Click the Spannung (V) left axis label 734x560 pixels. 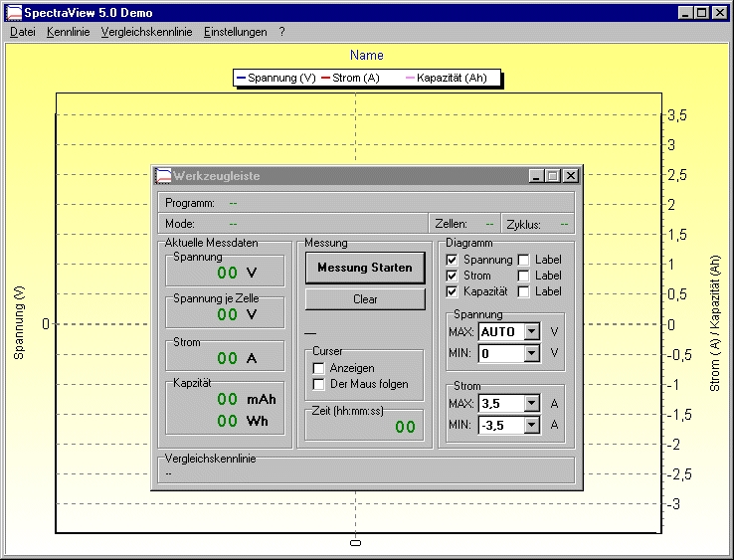(19, 323)
